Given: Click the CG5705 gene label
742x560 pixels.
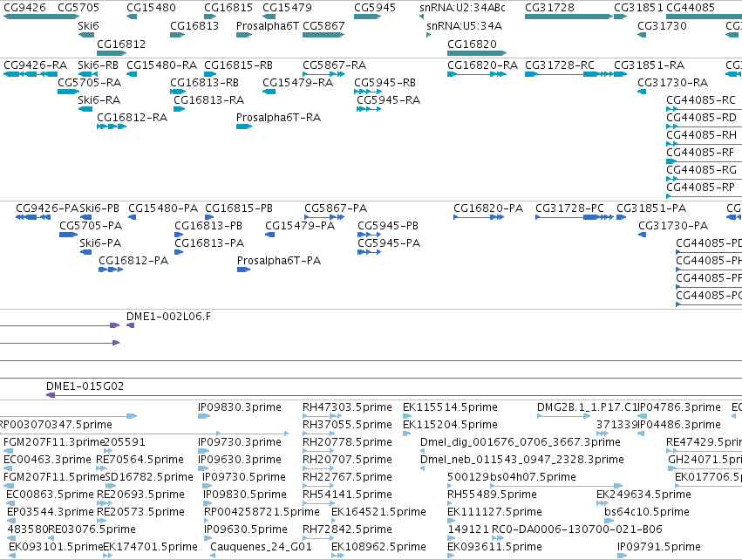Looking at the screenshot, I should [x=78, y=8].
